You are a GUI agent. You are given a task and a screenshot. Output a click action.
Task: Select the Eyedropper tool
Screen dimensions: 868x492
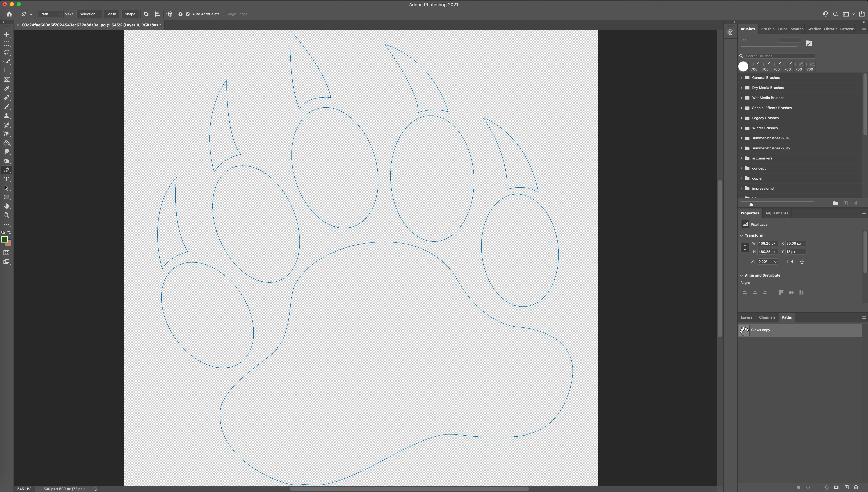[x=6, y=89]
